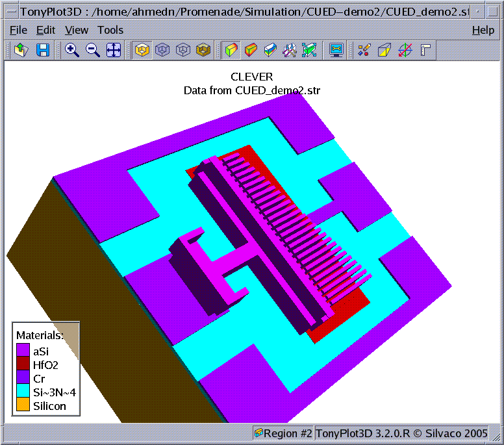Screen dimensions: 504x445
Task: Open a structure file via folder icon
Action: click(21, 50)
